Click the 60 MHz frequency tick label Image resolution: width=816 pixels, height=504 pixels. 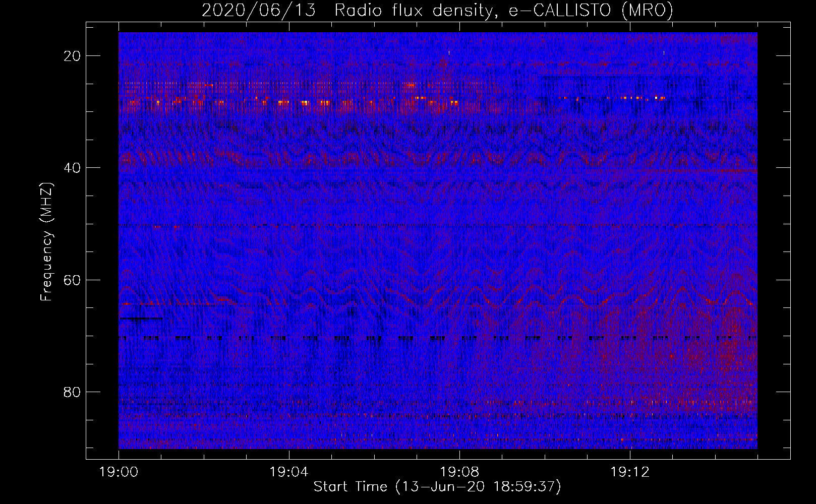point(73,280)
